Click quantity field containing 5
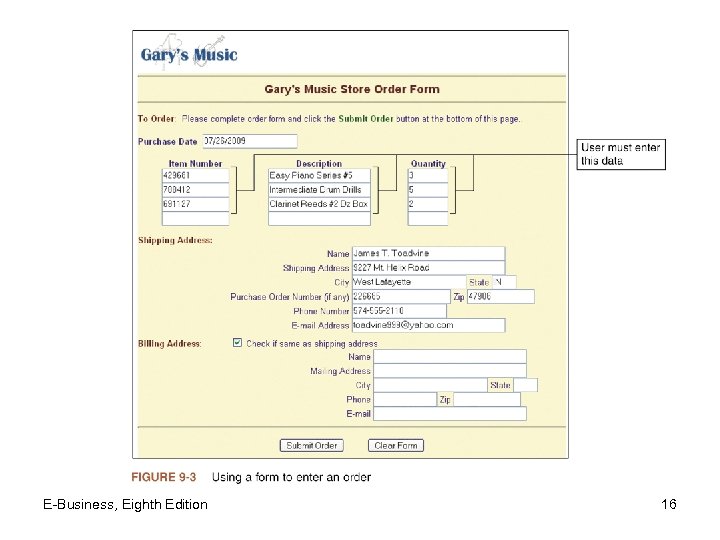The image size is (720, 540). (x=428, y=190)
